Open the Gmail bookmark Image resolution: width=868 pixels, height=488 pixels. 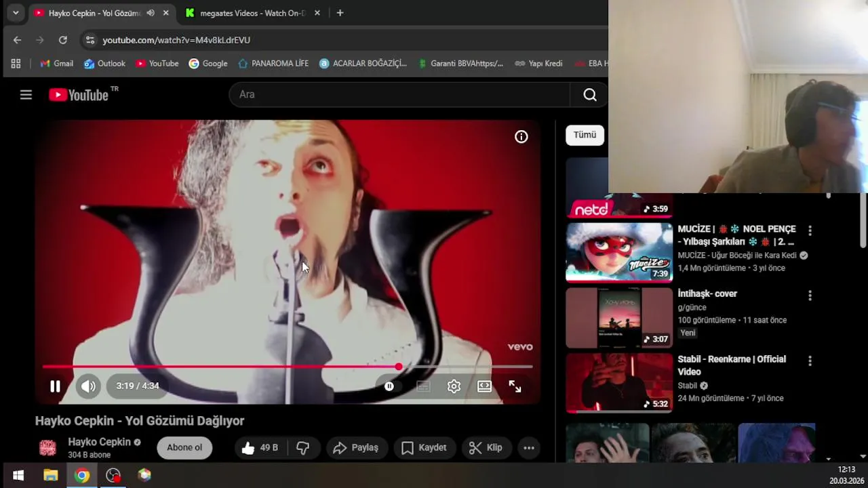pyautogui.click(x=57, y=64)
